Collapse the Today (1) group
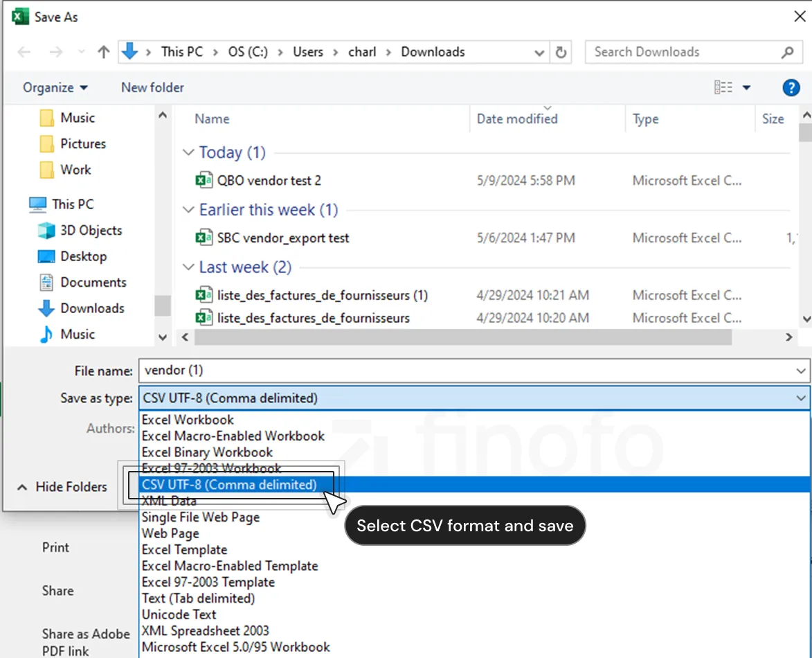This screenshot has width=812, height=658. [x=188, y=152]
